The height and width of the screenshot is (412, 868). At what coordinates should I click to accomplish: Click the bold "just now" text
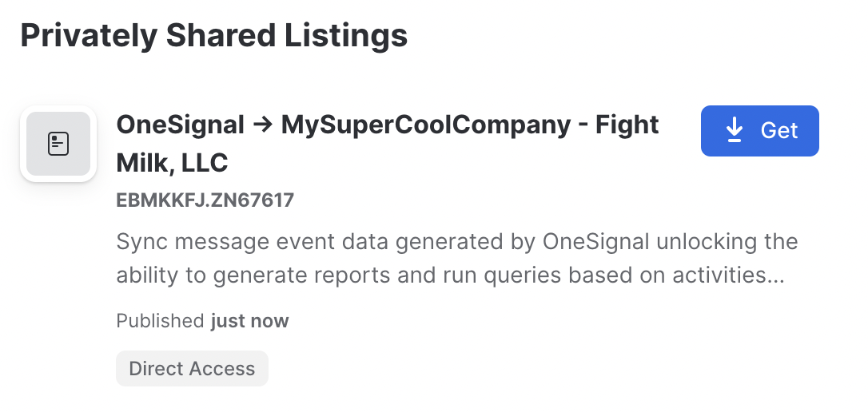tap(250, 321)
